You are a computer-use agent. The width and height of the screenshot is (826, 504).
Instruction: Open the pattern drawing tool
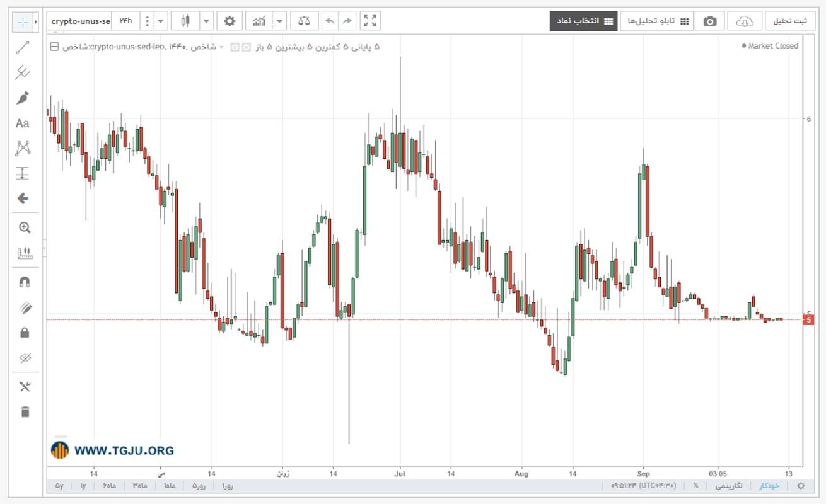(x=23, y=149)
